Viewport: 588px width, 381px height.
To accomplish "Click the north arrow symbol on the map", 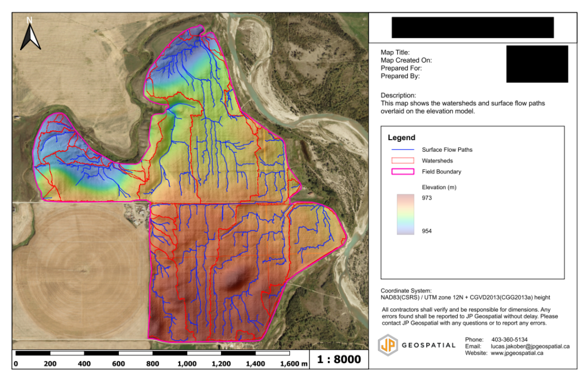I will [x=30, y=34].
